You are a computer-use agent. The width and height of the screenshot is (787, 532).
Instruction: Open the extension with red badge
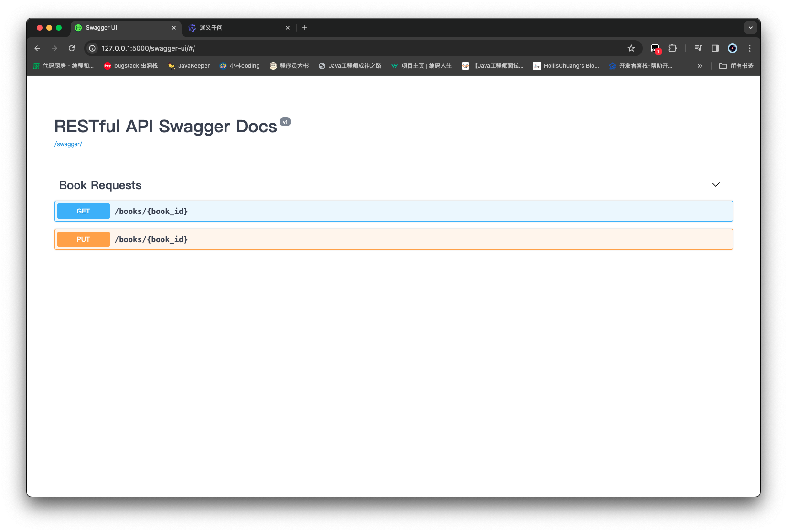656,48
